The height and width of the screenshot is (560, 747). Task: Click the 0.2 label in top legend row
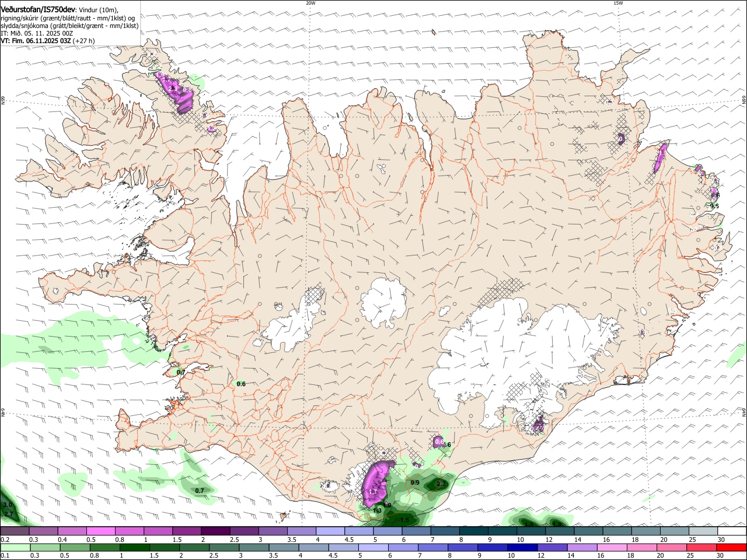pyautogui.click(x=5, y=540)
